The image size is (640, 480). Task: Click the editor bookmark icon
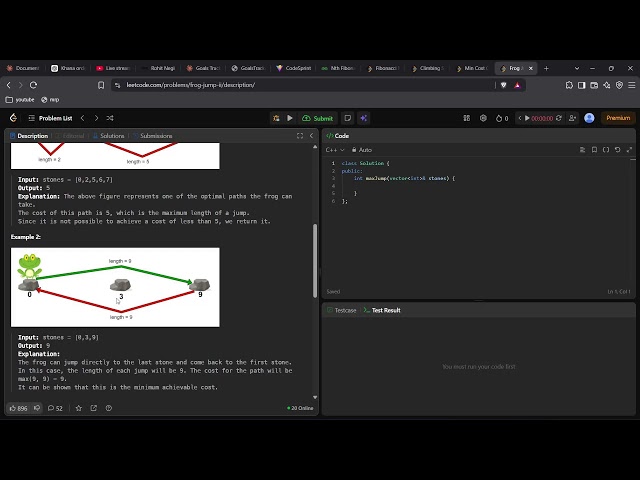[594, 150]
